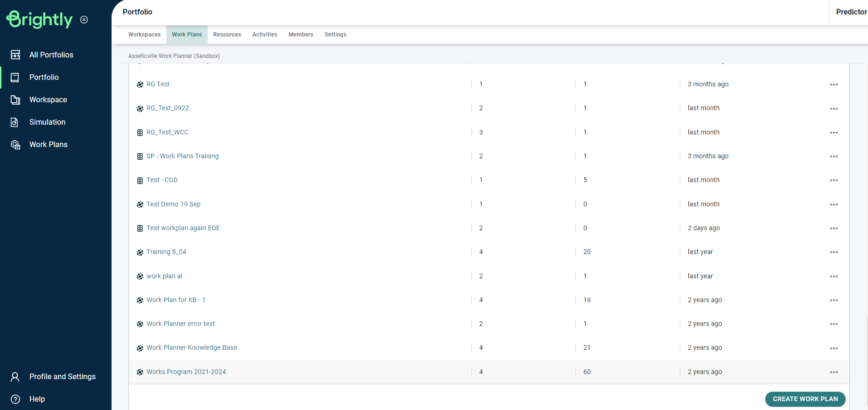Click the value 21 in Knowledge Base row

(587, 347)
